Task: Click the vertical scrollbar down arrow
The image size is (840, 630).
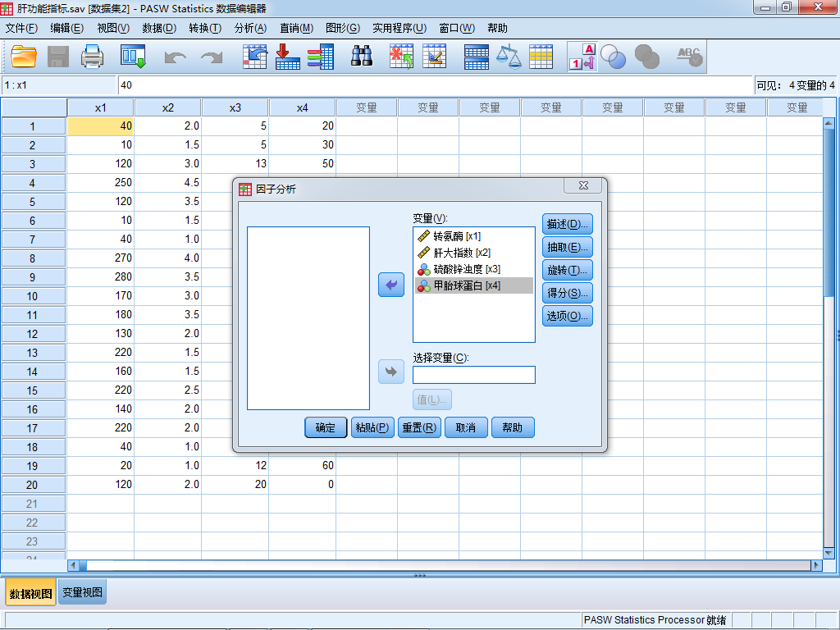Action: click(x=829, y=553)
